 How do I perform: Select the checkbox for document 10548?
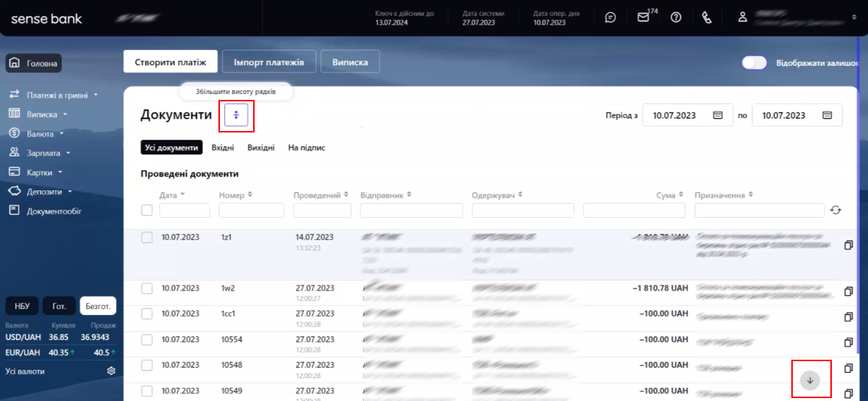[x=147, y=366]
